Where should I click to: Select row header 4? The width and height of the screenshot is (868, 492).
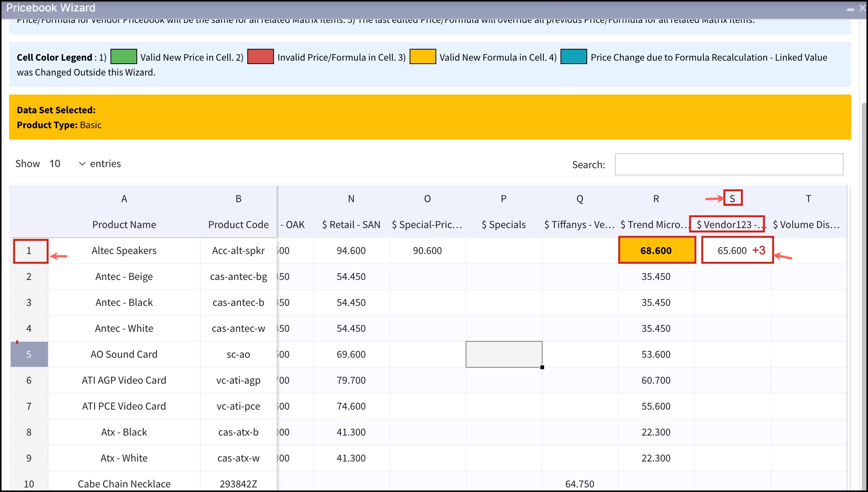coord(29,329)
